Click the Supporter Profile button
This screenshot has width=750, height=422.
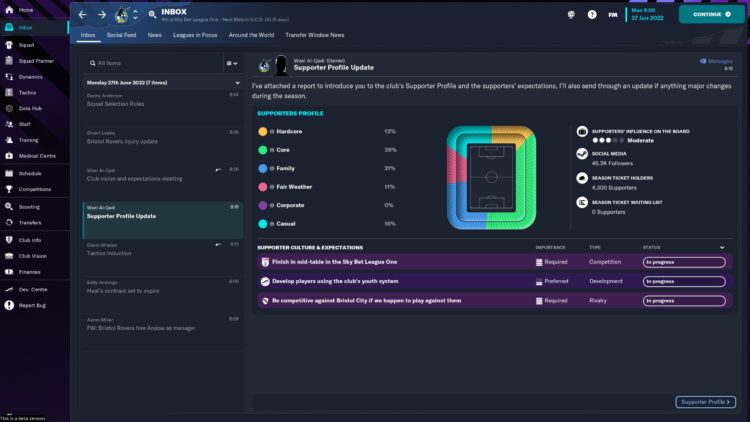[705, 402]
